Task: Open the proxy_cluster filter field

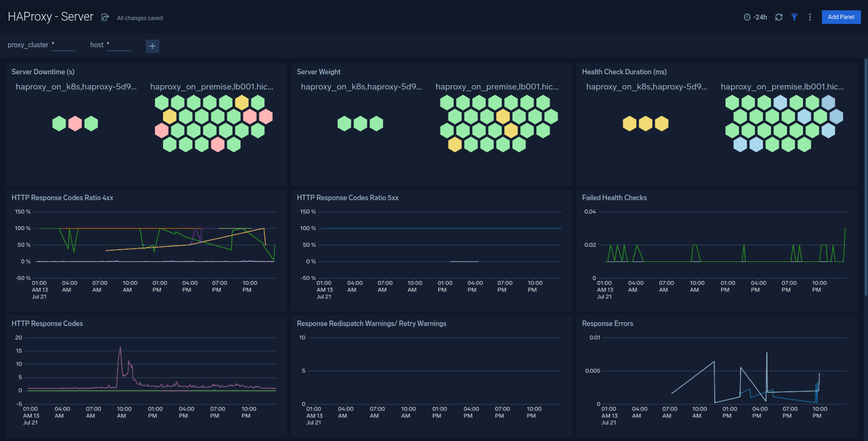Action: pos(63,45)
